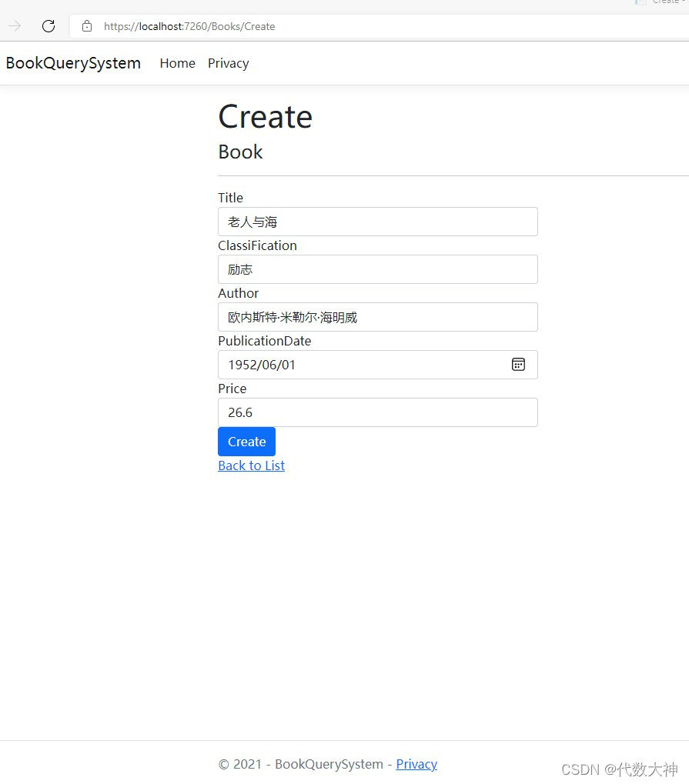Click the ClassiFication label

257,245
